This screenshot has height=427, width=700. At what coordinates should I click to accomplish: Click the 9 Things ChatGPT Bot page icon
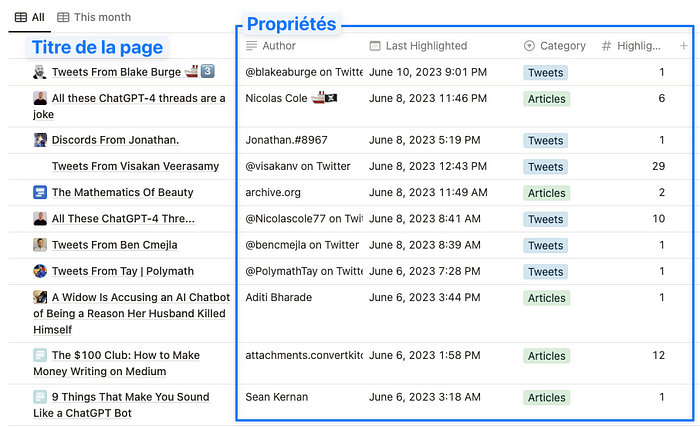click(40, 397)
